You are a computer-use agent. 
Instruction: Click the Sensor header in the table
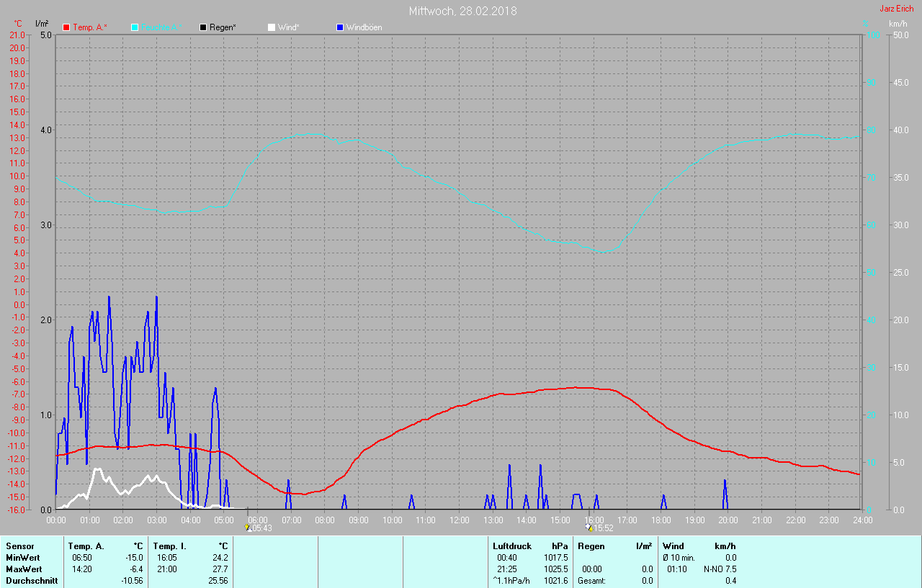pos(19,546)
